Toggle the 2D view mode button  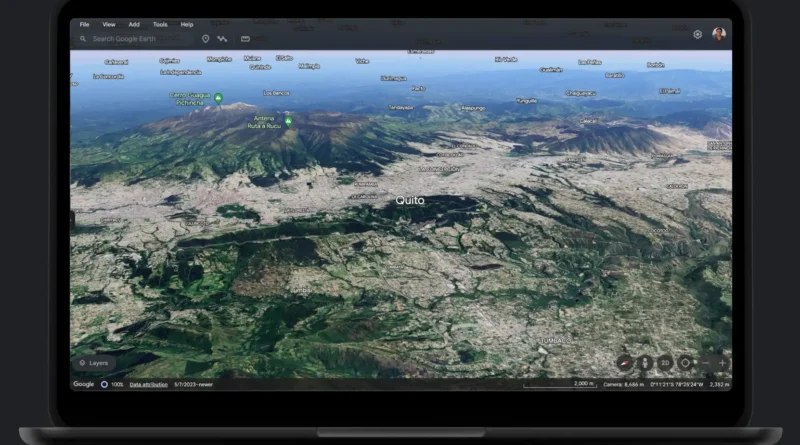(665, 363)
